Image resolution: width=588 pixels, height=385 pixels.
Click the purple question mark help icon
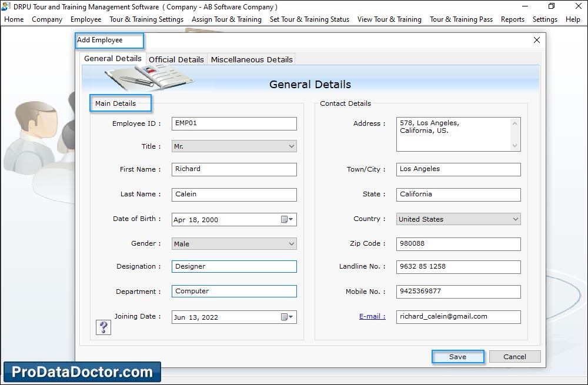tap(103, 327)
